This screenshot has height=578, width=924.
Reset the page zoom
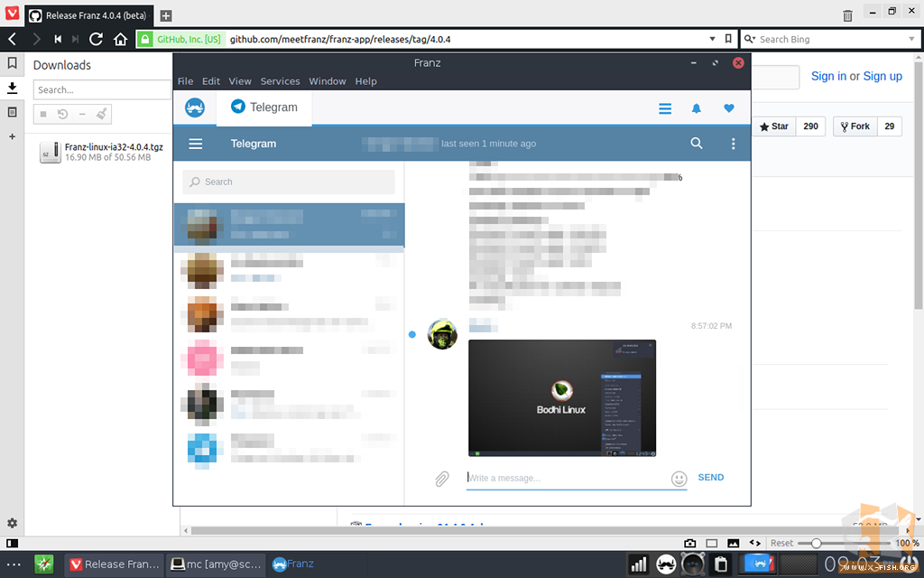click(x=781, y=543)
